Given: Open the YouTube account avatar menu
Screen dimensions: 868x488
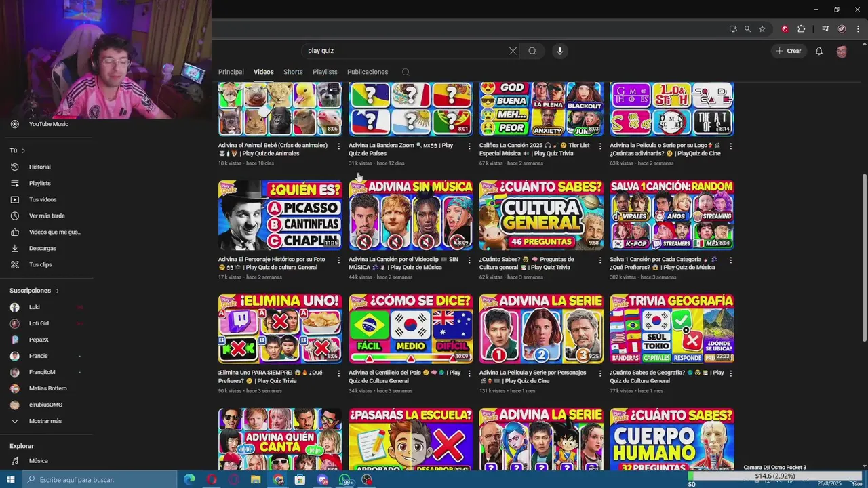Looking at the screenshot, I should click(842, 51).
